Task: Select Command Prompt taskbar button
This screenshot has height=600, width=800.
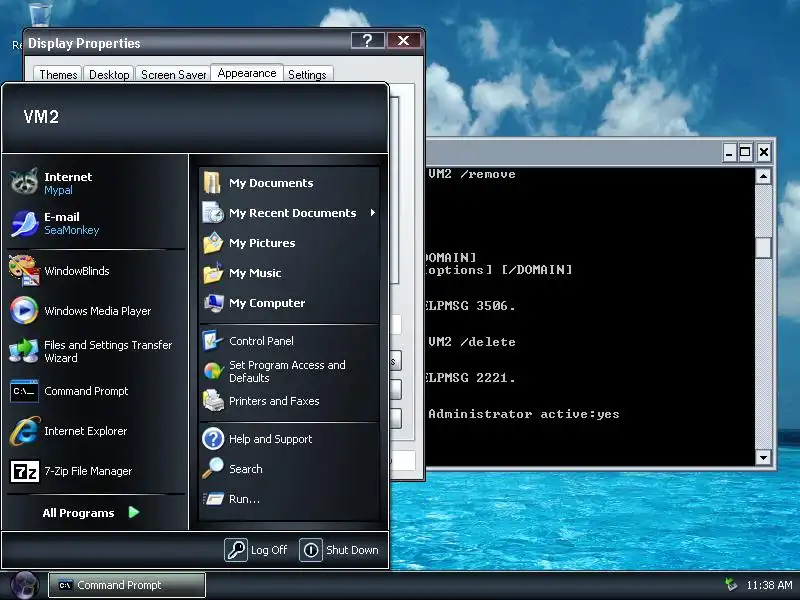Action: 127,585
